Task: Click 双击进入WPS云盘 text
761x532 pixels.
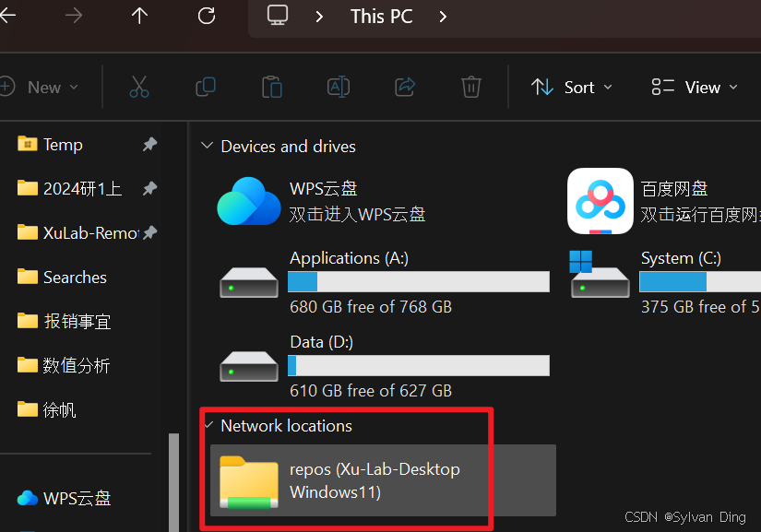Action: [357, 214]
